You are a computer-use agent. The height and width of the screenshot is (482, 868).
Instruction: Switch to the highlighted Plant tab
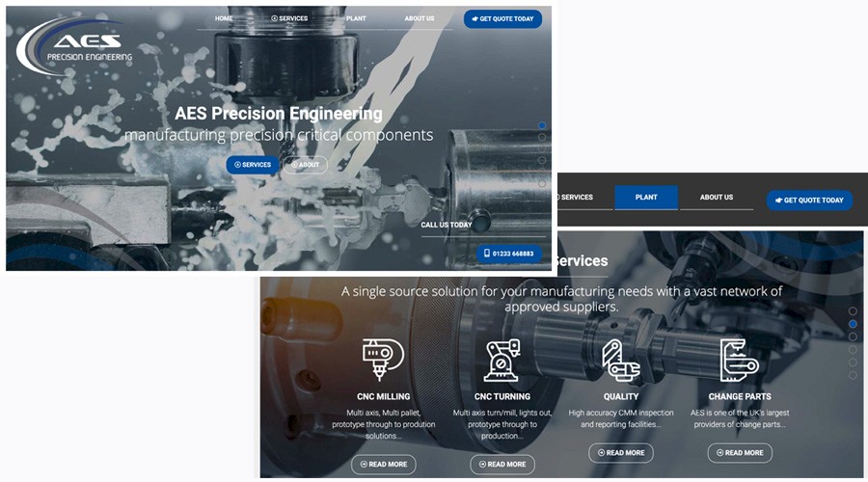coord(646,198)
